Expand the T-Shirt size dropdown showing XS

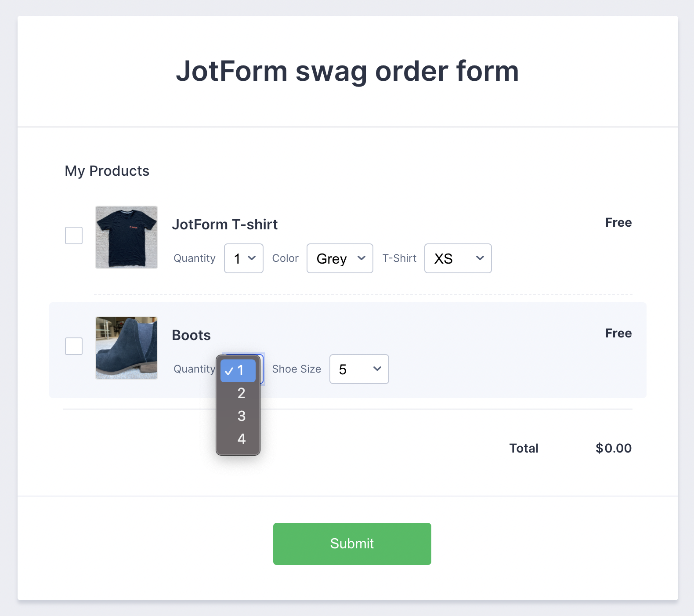(458, 258)
